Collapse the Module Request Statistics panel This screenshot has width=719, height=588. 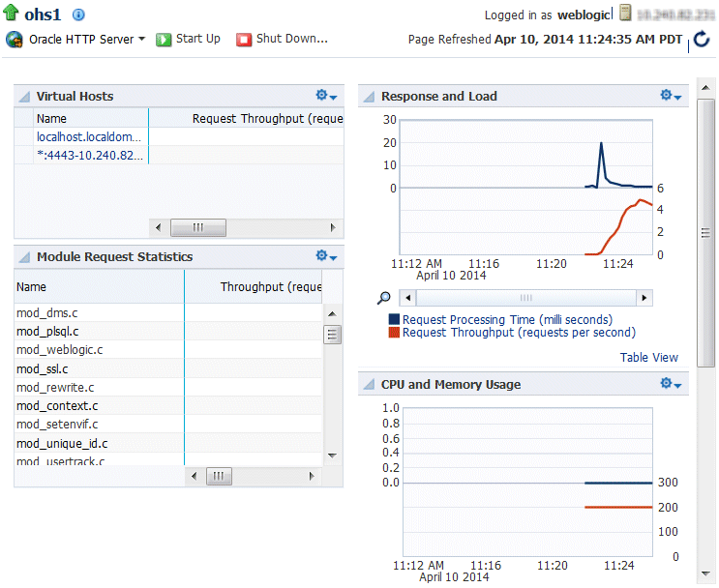click(24, 257)
